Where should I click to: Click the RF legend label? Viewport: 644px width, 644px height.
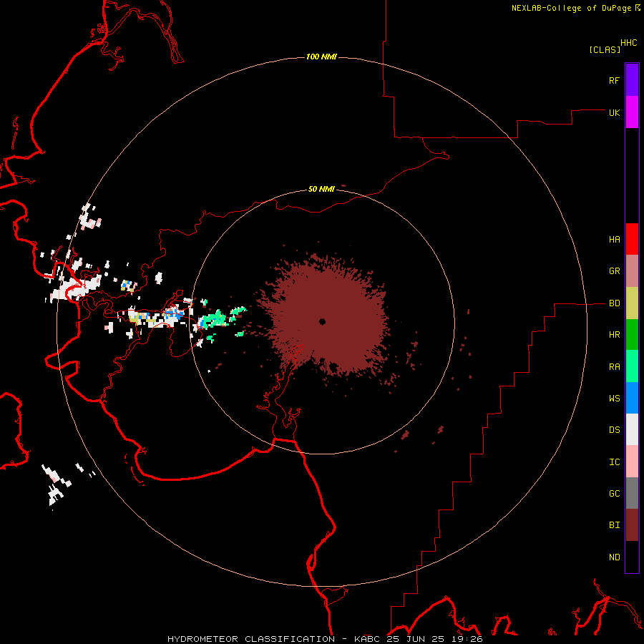[614, 80]
